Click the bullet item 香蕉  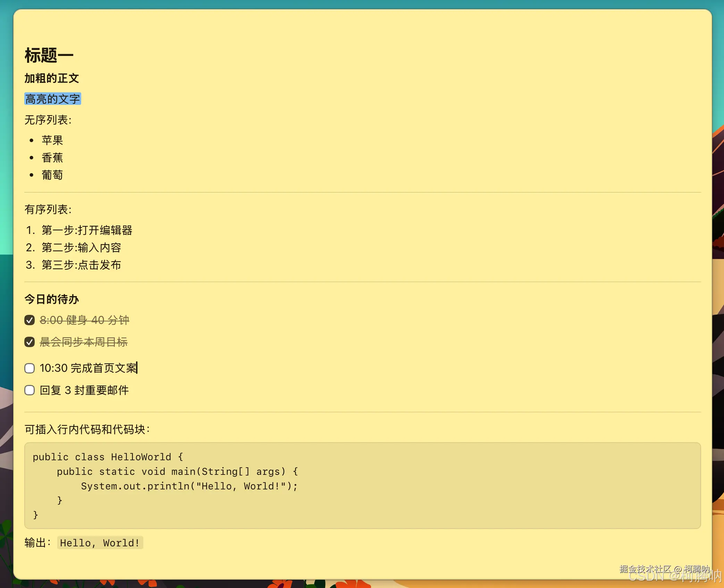pyautogui.click(x=52, y=158)
